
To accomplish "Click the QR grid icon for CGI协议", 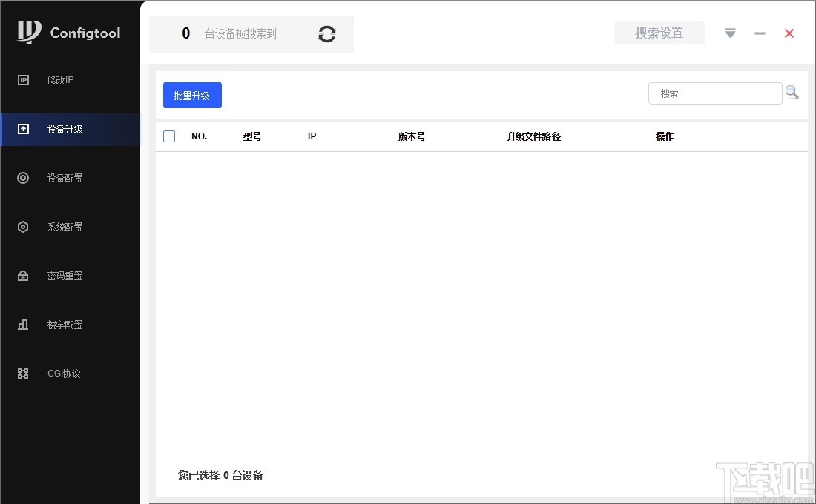I will pos(23,373).
